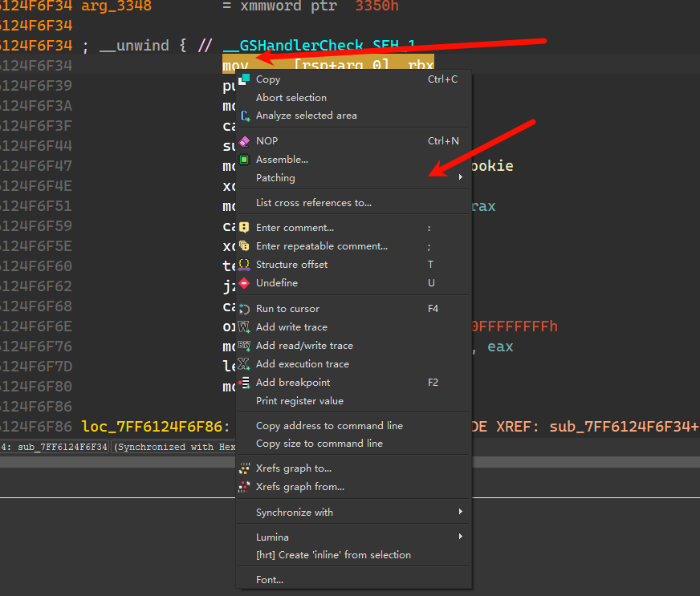This screenshot has width=700, height=596.
Task: Open the Font... dialog entry
Action: coord(353,580)
